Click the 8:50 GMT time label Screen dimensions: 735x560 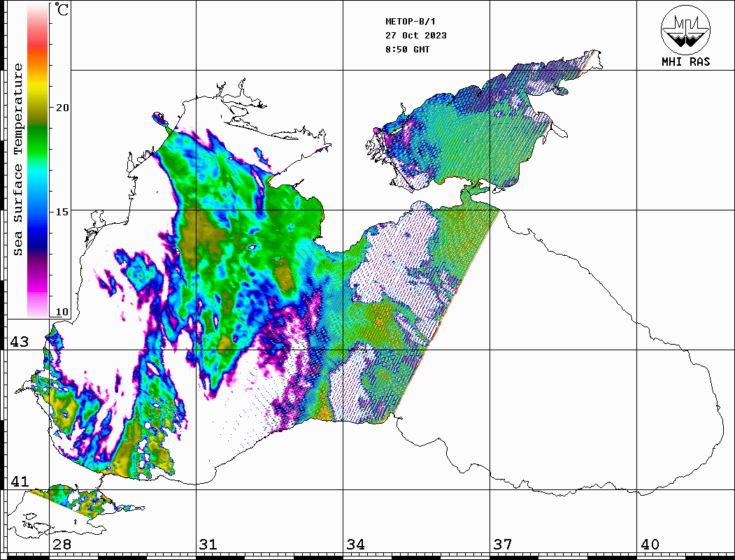pos(407,50)
